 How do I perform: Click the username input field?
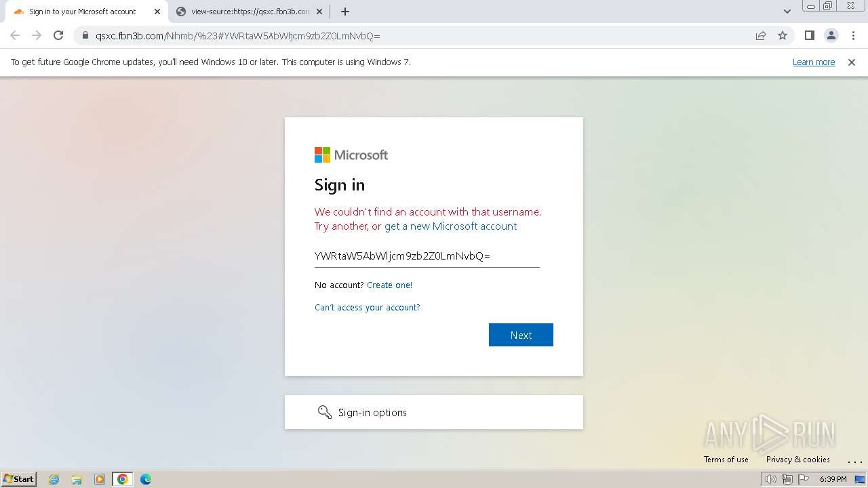(427, 256)
